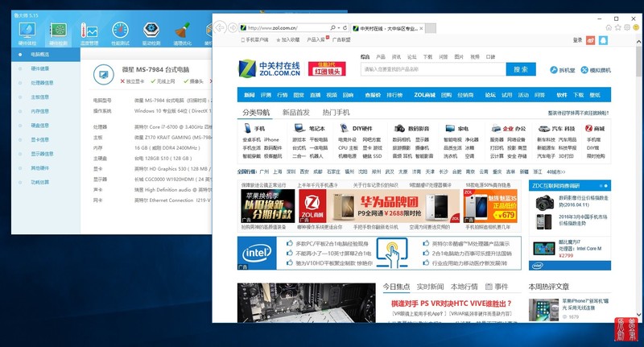Image resolution: width=644 pixels, height=347 pixels.
Task: Refresh the zol.com.cn page
Action: click(345, 28)
